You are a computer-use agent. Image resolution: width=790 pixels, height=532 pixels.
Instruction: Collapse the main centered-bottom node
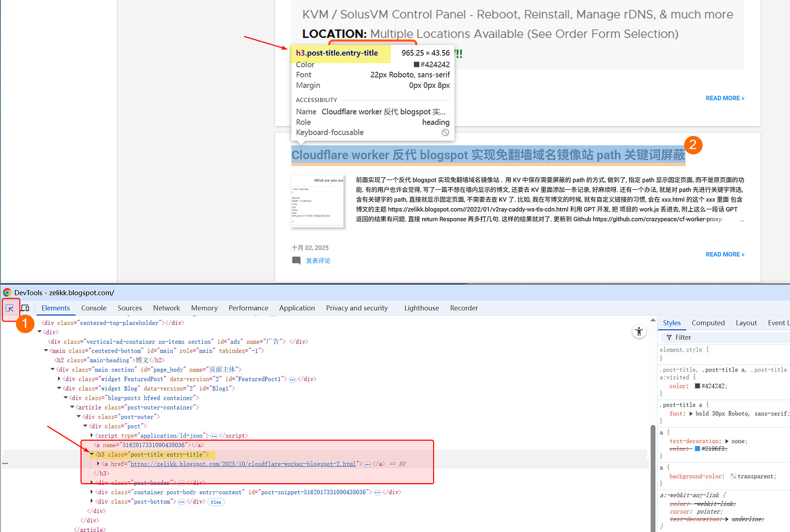click(46, 351)
